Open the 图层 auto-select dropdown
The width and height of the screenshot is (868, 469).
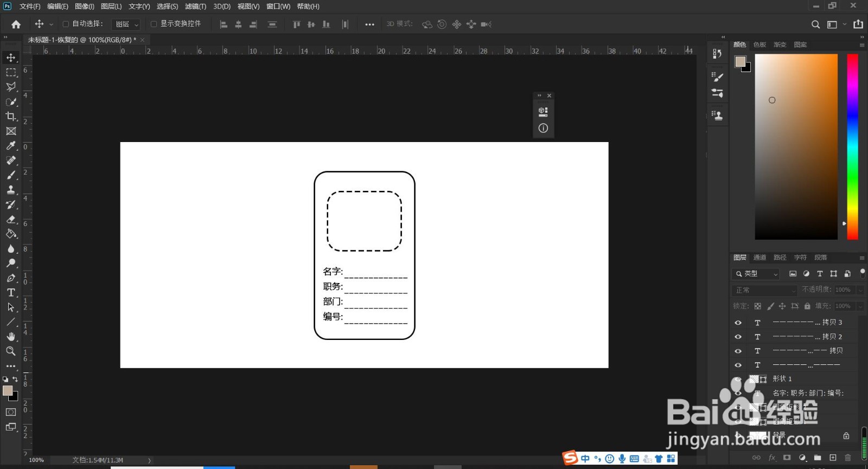coord(126,24)
